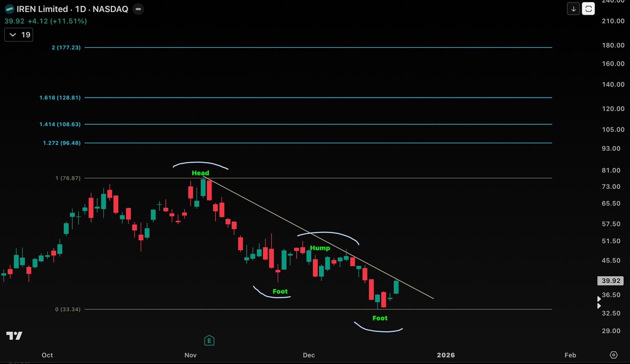Click the 140.00 price scale value
630x364 pixels.
coord(613,84)
